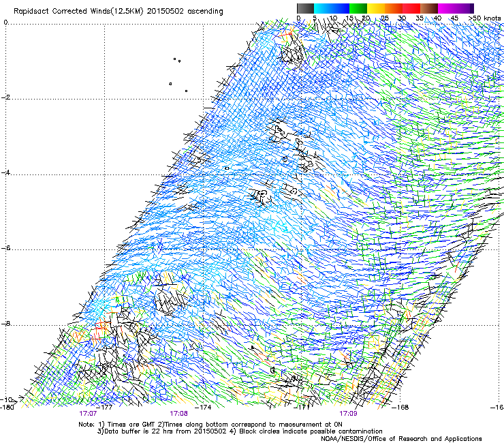Click the 'Note: 1) Times are GMT' text line
This screenshot has width=504, height=443.
pos(210,425)
